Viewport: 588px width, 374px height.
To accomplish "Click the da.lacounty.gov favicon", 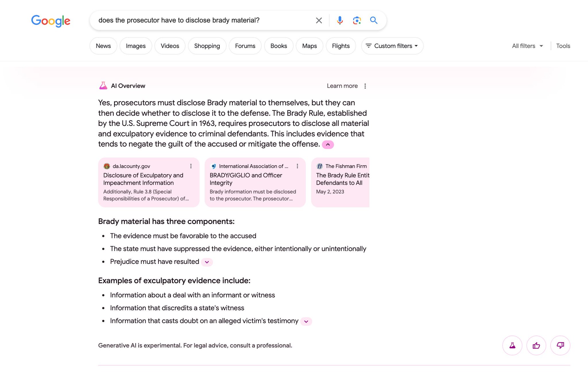I will pos(107,166).
